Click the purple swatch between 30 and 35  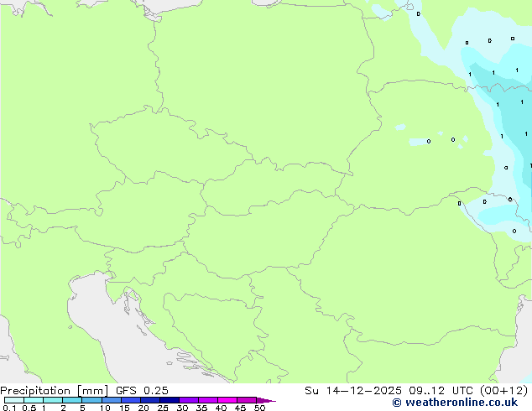tap(188, 400)
